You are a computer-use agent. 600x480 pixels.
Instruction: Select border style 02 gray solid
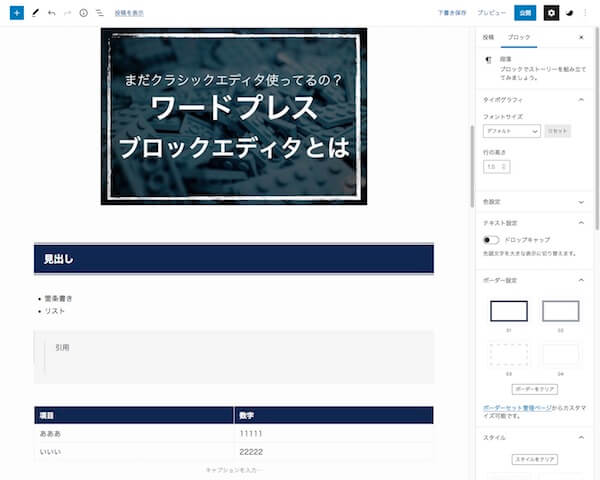561,311
